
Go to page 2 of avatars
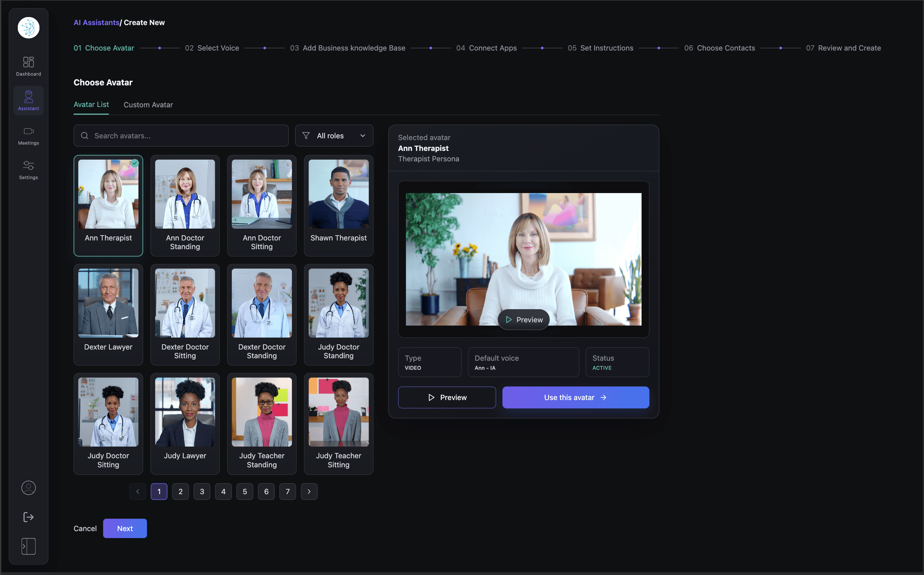[x=181, y=491]
